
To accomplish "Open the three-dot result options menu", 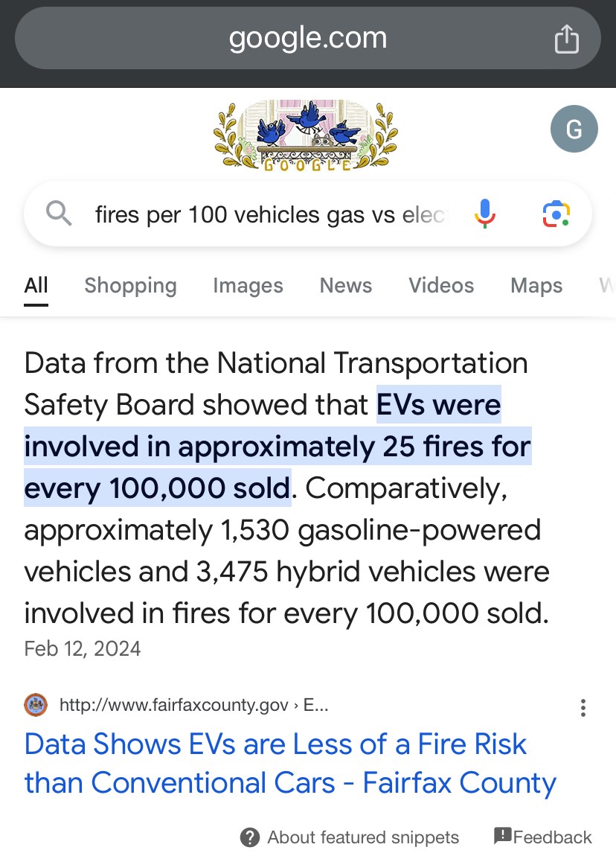I will (583, 707).
